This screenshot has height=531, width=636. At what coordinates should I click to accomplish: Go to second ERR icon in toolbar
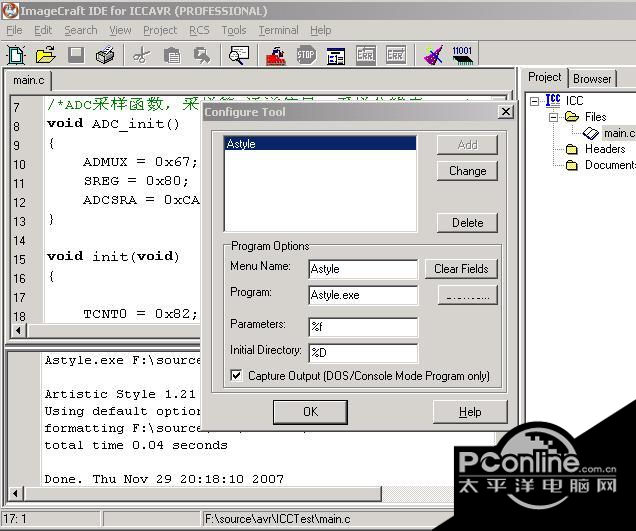(x=395, y=55)
